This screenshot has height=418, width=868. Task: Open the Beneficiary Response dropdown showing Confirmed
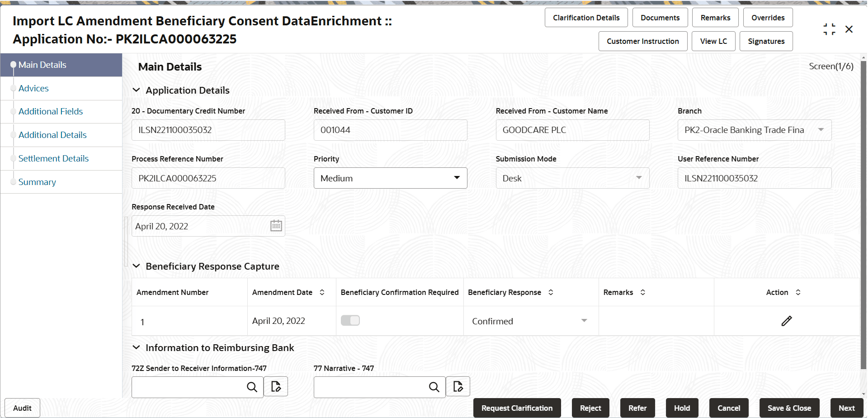[530, 321]
